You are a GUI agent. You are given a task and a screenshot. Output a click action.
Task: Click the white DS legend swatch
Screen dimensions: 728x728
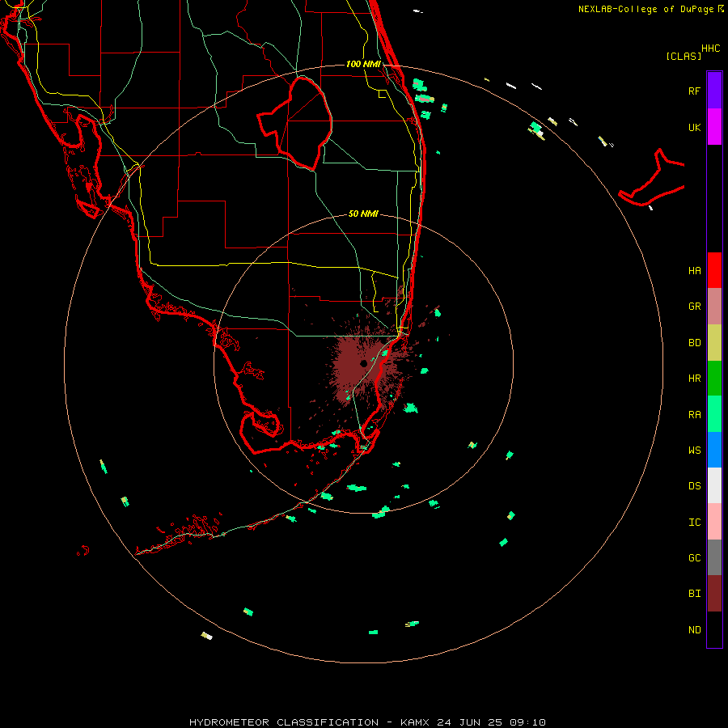714,485
